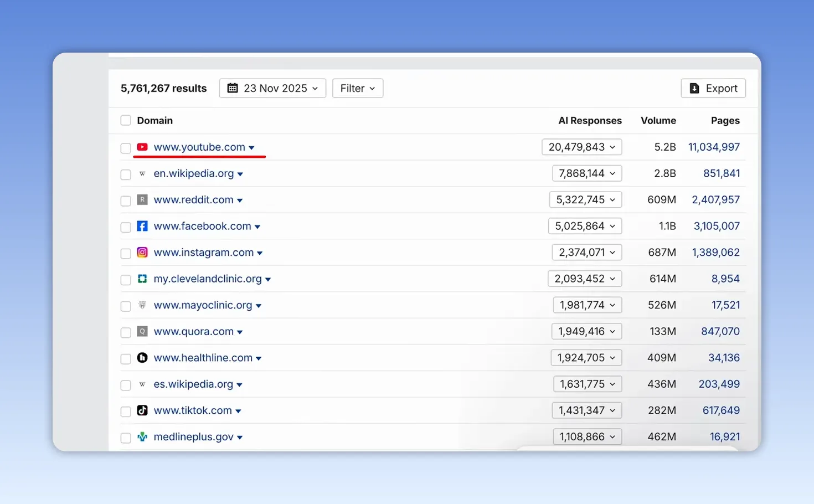Click the Instagram favicon icon
This screenshot has height=504, width=814.
pos(142,253)
